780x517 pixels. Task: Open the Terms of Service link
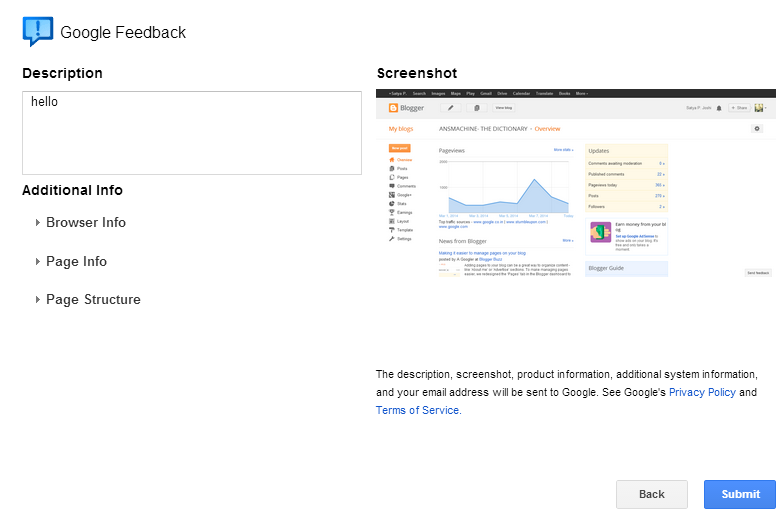click(x=417, y=410)
